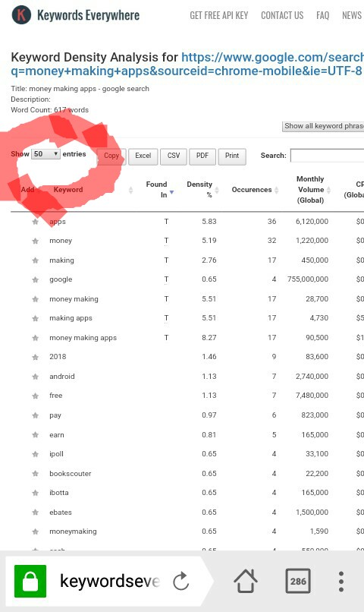Star the 'apps' keyword row
The width and height of the screenshot is (364, 612).
point(36,222)
